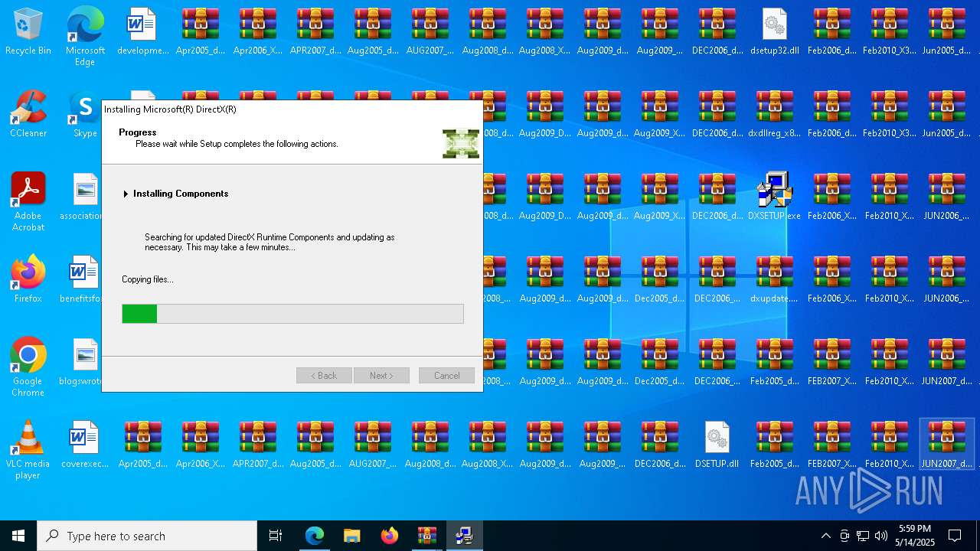Viewport: 980px width, 551px height.
Task: Select Feb2005_d... archive right of DSETUP.dll
Action: [774, 445]
